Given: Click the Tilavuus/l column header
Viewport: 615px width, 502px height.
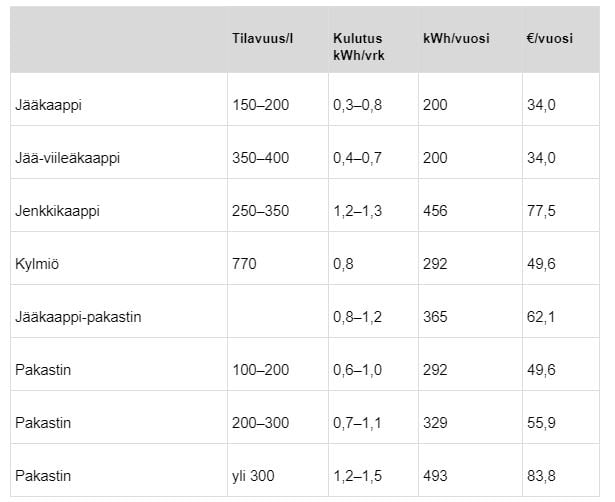Looking at the screenshot, I should 262,38.
